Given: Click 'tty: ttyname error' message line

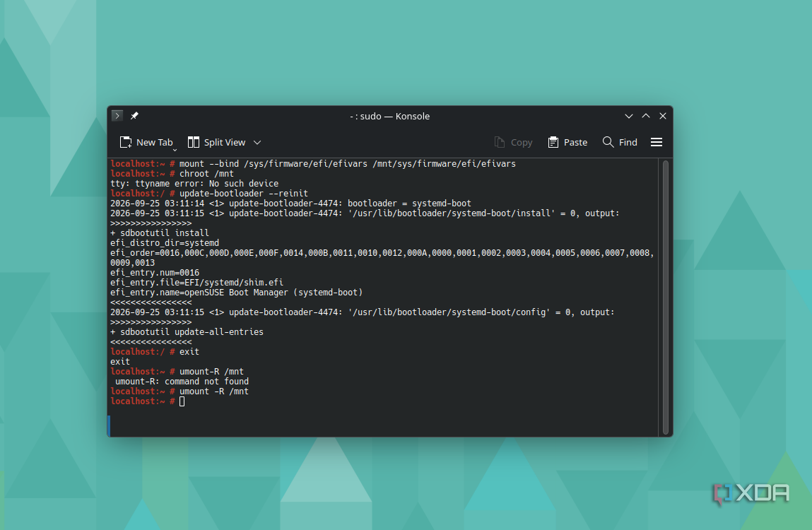Looking at the screenshot, I should point(194,184).
